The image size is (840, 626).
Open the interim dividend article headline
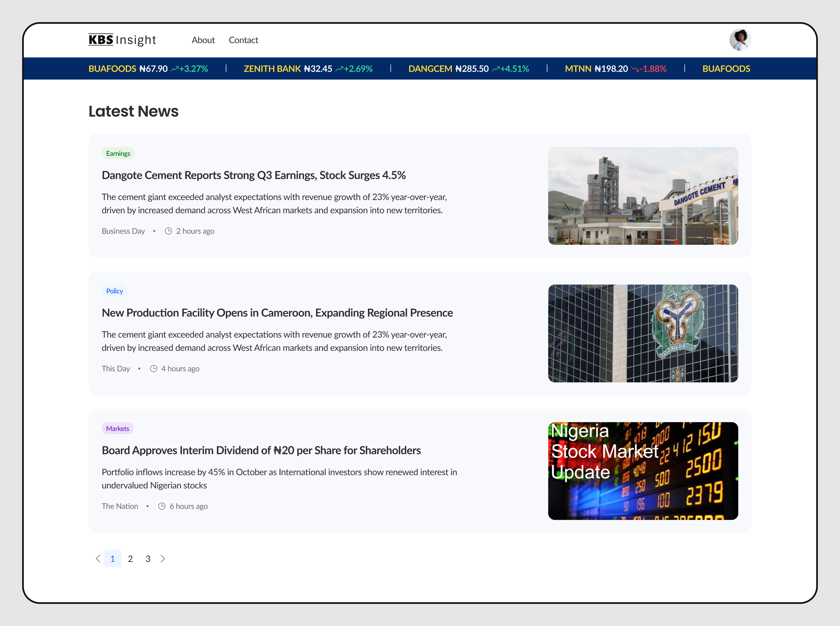261,450
